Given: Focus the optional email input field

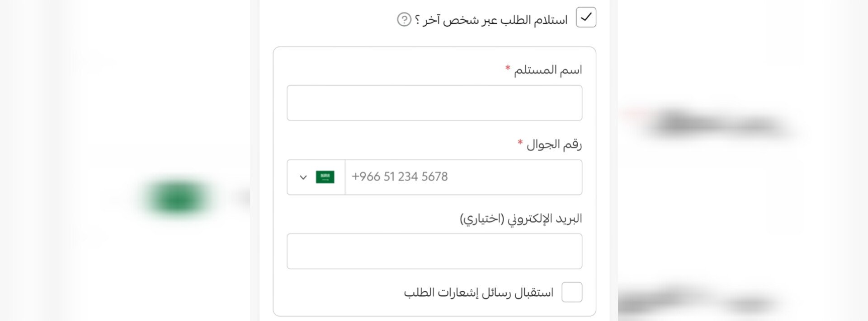Looking at the screenshot, I should click(434, 251).
